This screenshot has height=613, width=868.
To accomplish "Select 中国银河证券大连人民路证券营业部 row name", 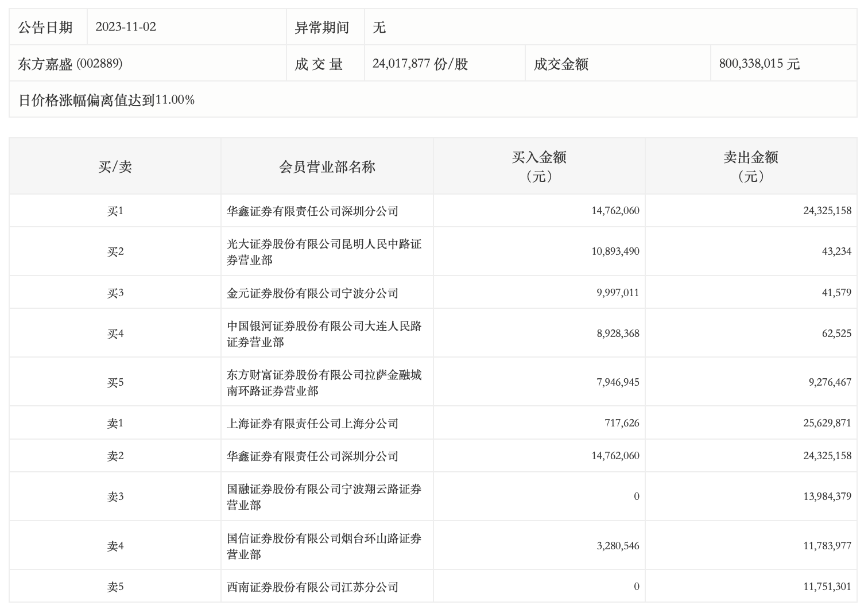I will (324, 334).
